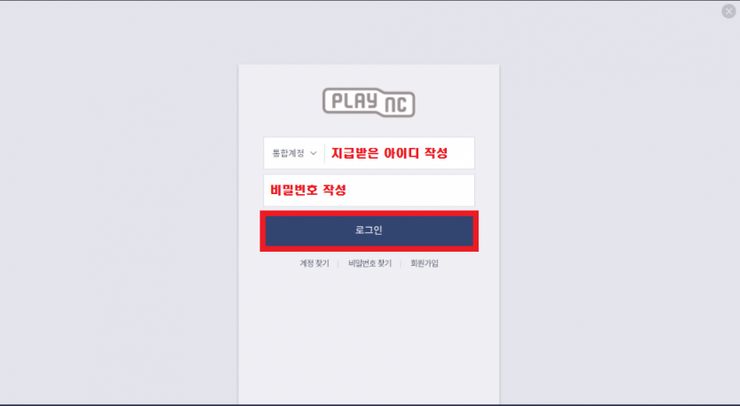This screenshot has width=740, height=406.
Task: Select the 통합계정 label text
Action: (x=288, y=153)
